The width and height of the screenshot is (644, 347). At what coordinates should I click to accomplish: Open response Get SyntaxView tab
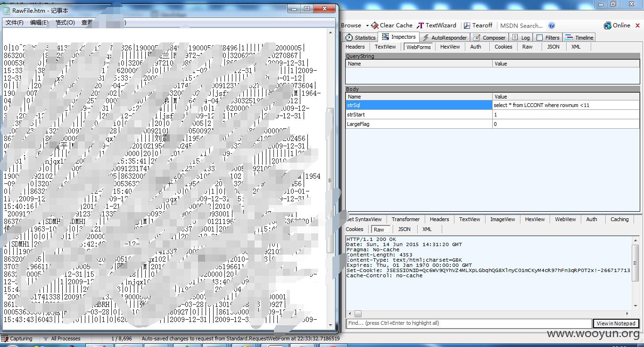pyautogui.click(x=364, y=219)
